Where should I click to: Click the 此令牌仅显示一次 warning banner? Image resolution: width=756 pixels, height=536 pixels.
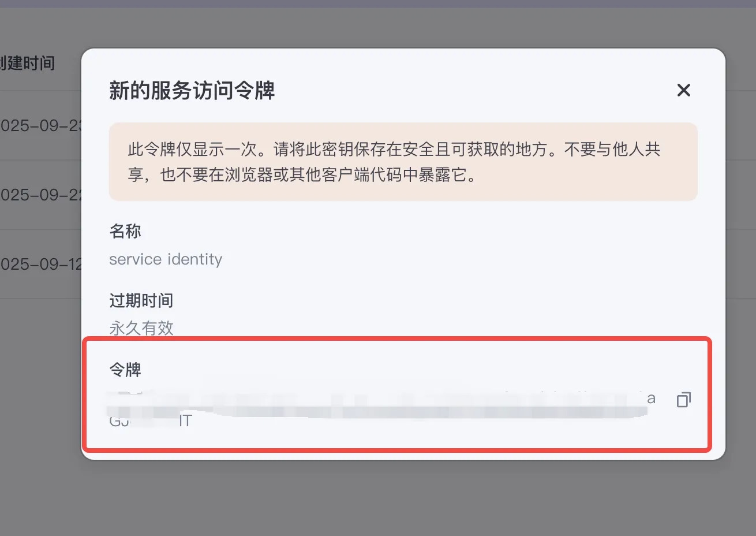click(x=403, y=162)
